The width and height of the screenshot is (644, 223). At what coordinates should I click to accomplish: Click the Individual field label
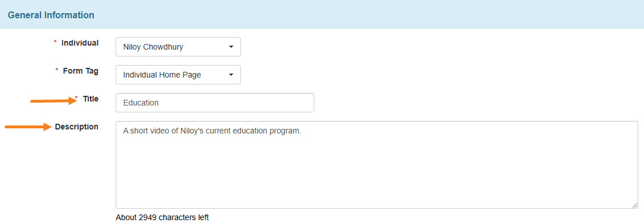[80, 43]
